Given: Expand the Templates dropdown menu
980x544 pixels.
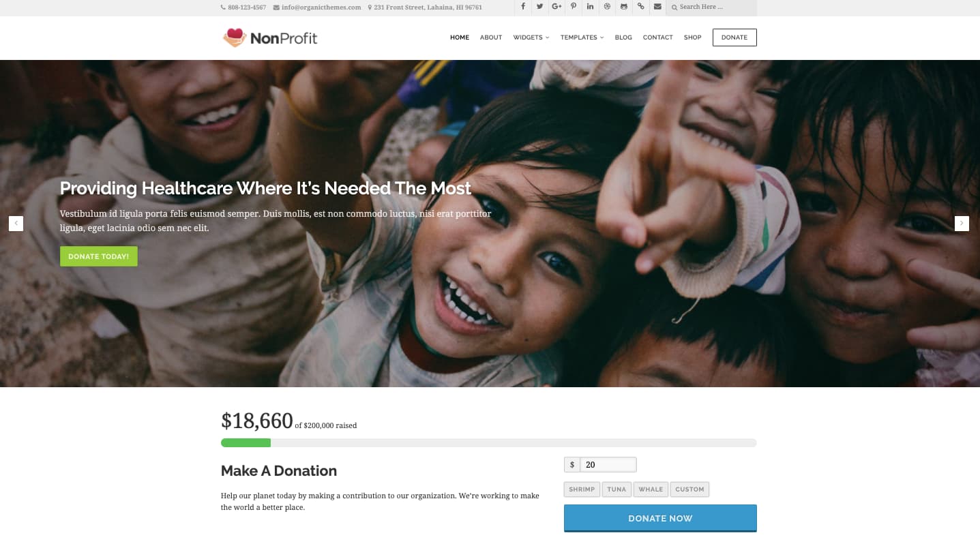Looking at the screenshot, I should click(x=582, y=37).
